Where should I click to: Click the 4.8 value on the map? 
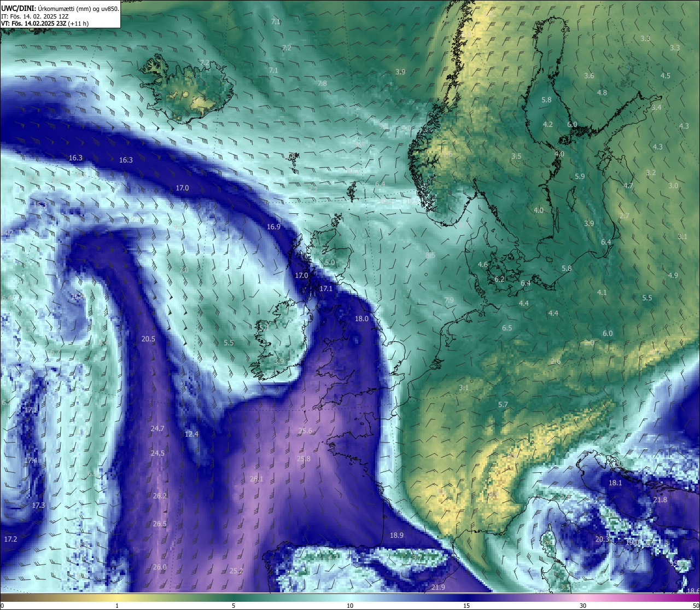(602, 92)
